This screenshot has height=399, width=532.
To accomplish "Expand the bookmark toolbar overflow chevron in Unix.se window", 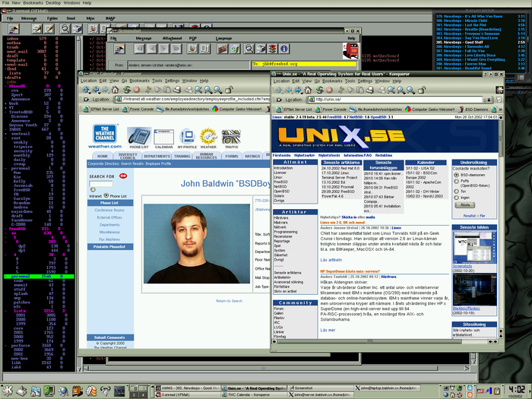I will (500, 109).
